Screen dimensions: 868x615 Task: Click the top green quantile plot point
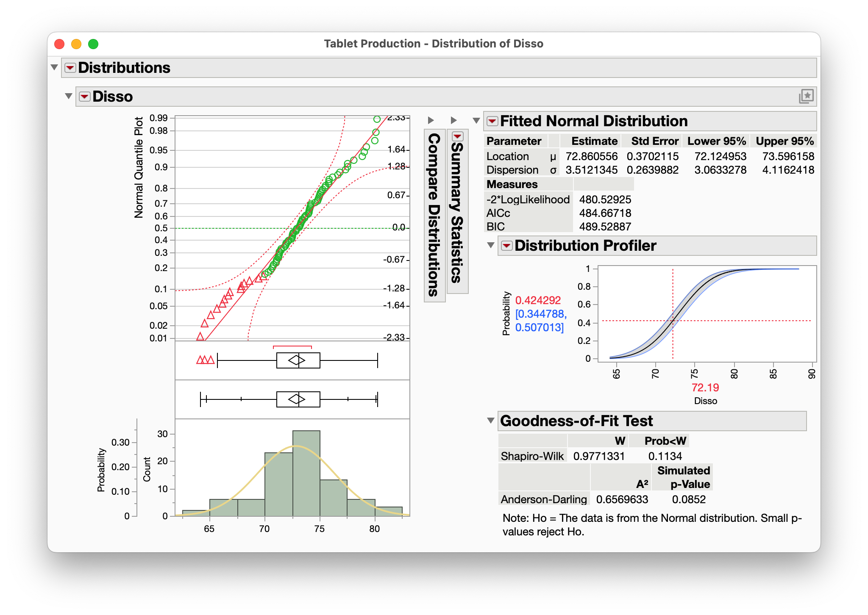377,119
